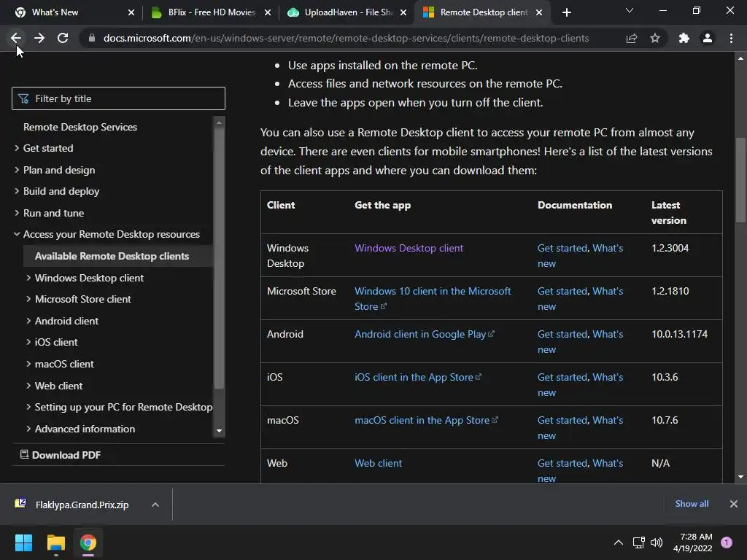
Task: Open Get started link in the macOS row
Action: (562, 420)
